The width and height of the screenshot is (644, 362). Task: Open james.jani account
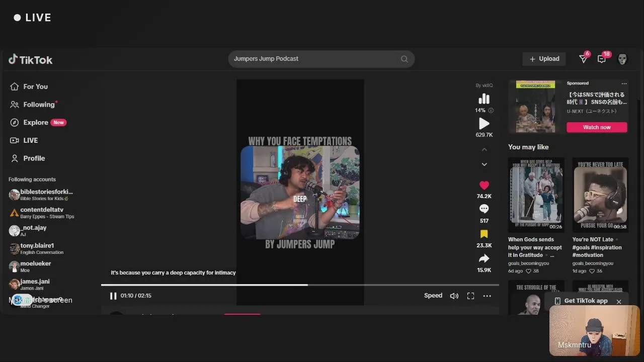click(30, 284)
